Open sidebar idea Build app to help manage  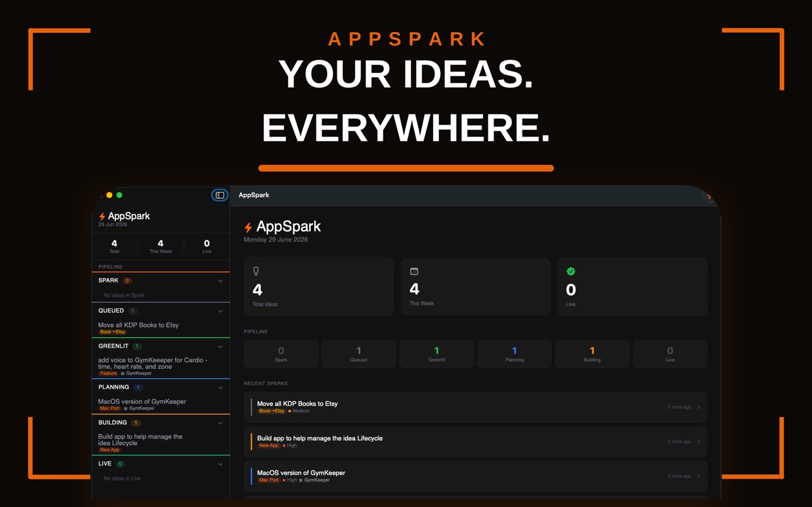pyautogui.click(x=161, y=442)
